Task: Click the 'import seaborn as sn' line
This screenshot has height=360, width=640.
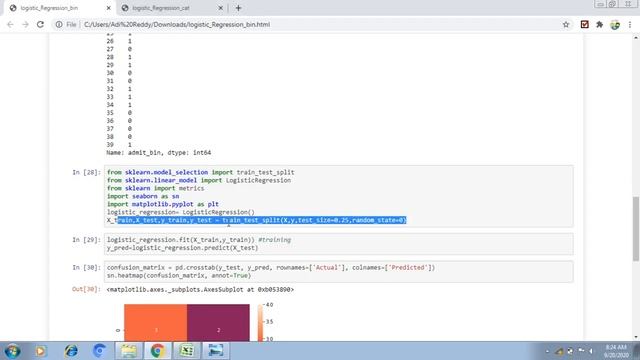Action: [x=143, y=196]
